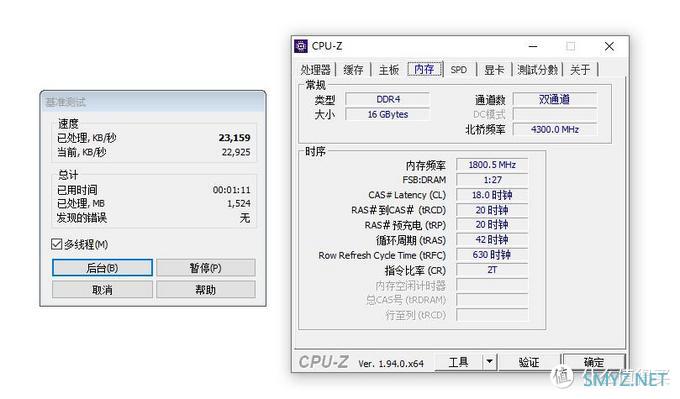Click the 1,524 processed MB value
The height and width of the screenshot is (399, 680).
(239, 203)
